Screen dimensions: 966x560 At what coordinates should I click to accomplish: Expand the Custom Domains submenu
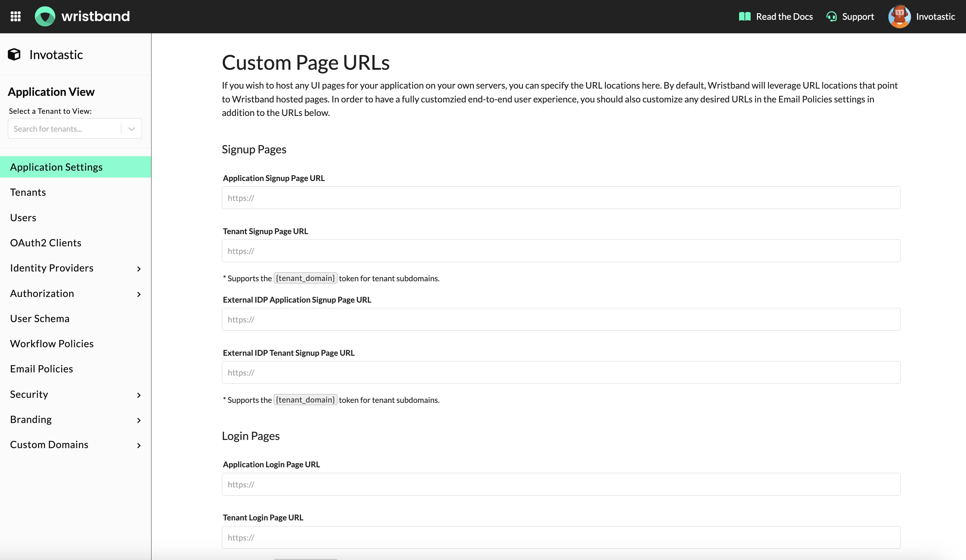139,445
